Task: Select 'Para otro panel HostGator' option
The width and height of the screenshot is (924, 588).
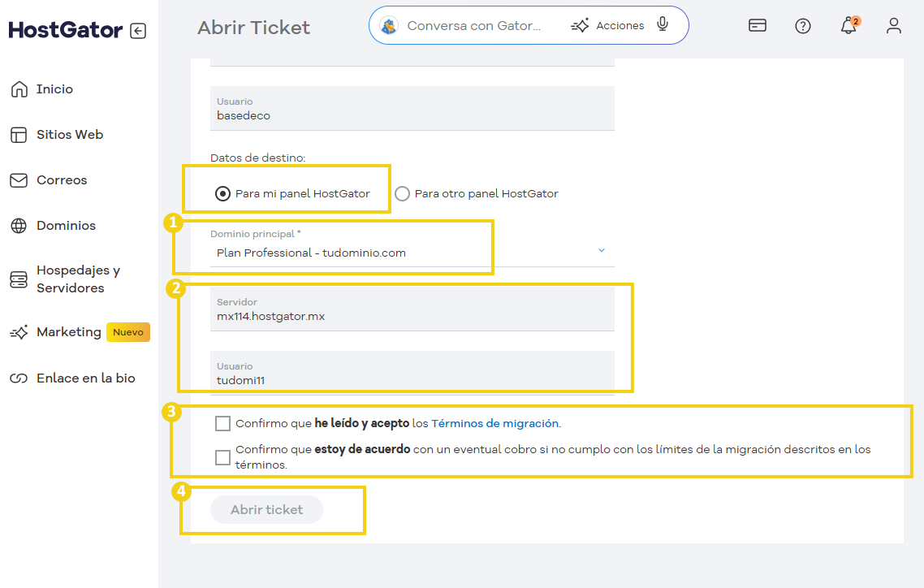Action: [402, 193]
